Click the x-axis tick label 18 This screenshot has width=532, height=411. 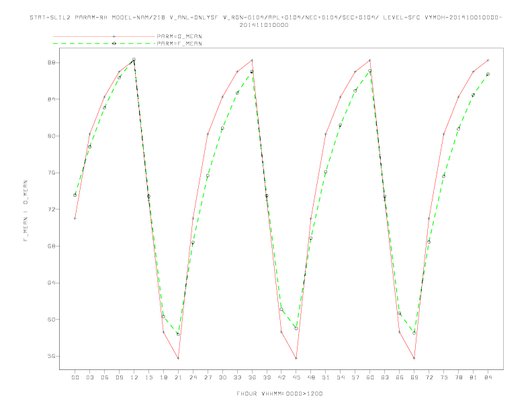click(163, 377)
